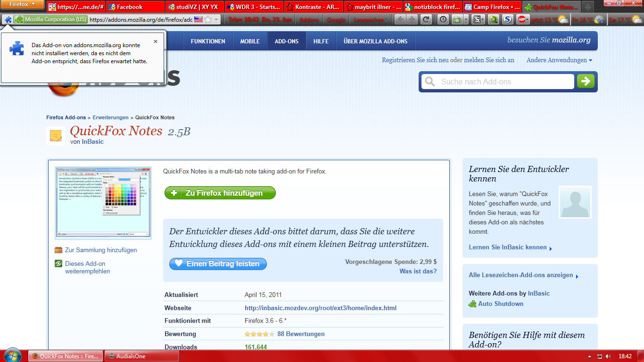Open history with the clock icon
This screenshot has height=362, width=644.
click(443, 19)
